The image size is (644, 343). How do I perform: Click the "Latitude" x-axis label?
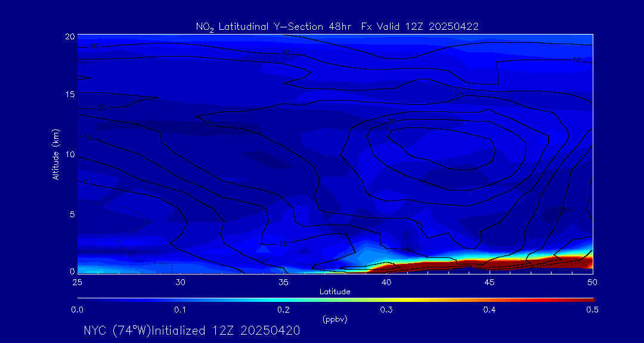335,292
